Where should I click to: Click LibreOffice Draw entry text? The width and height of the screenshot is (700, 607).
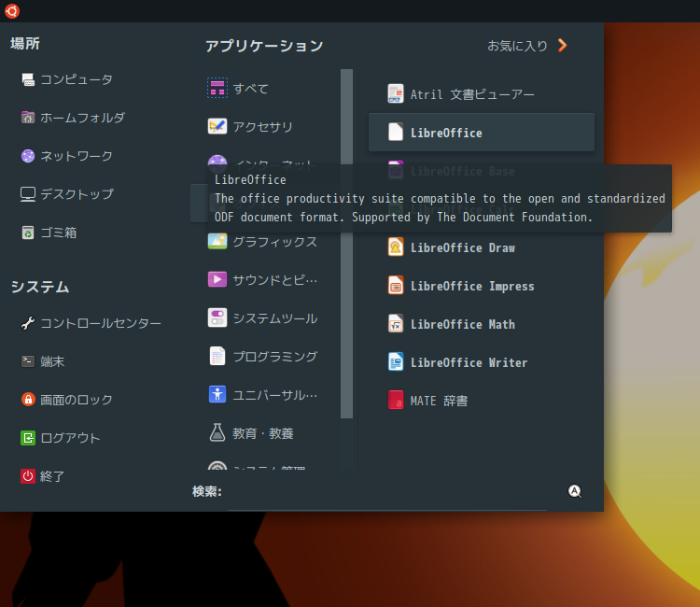(463, 247)
